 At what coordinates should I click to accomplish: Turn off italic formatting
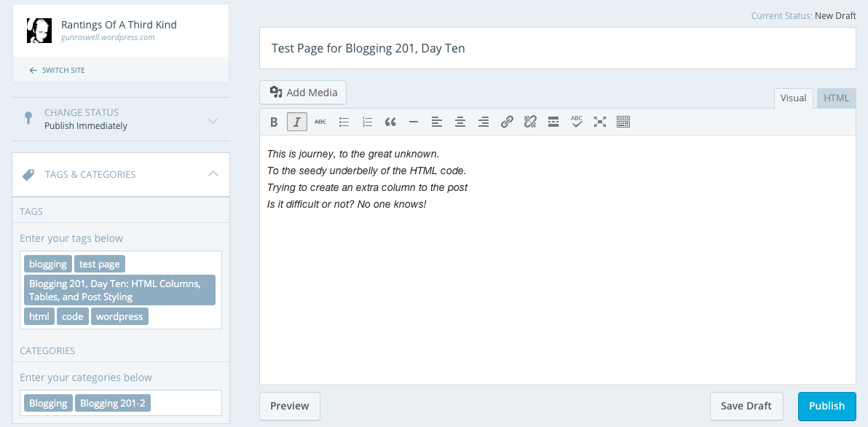click(296, 122)
